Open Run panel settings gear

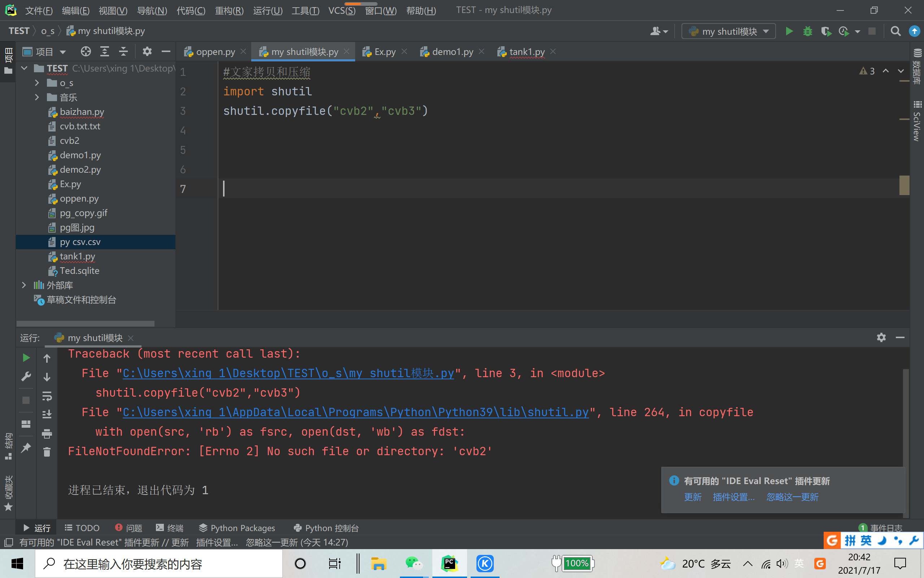[881, 337]
